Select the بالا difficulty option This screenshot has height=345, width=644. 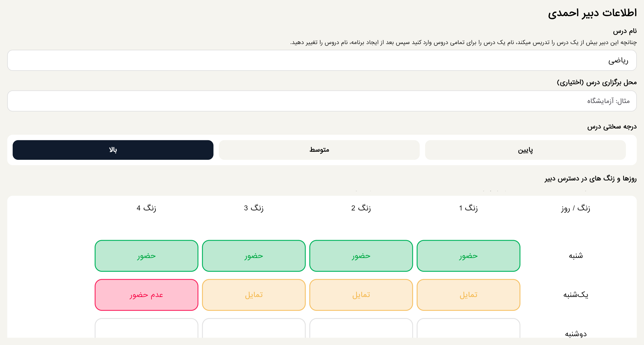(x=113, y=150)
